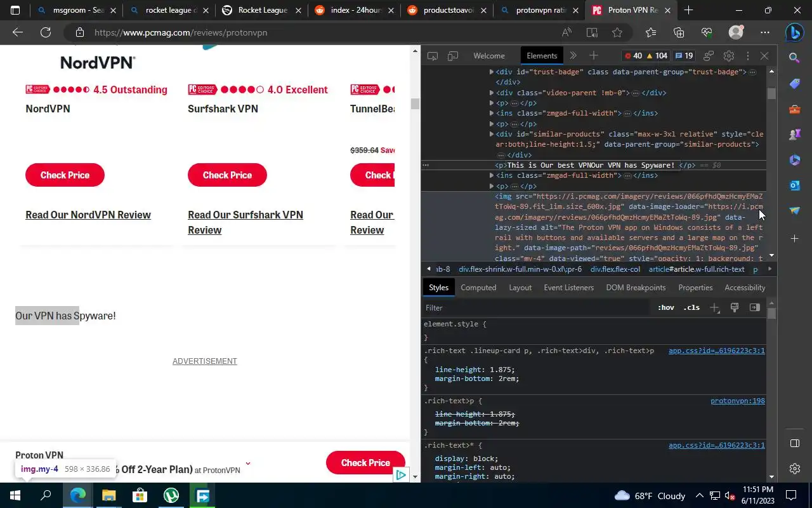Open sidebar tools briefcase icon

tap(794, 109)
